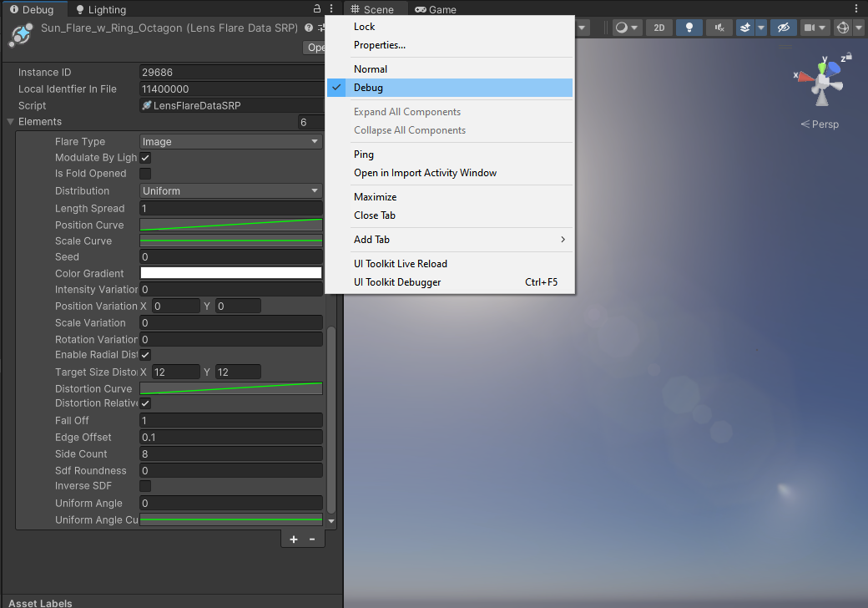Click Expand All Components menu entry
The width and height of the screenshot is (868, 608).
coord(406,111)
